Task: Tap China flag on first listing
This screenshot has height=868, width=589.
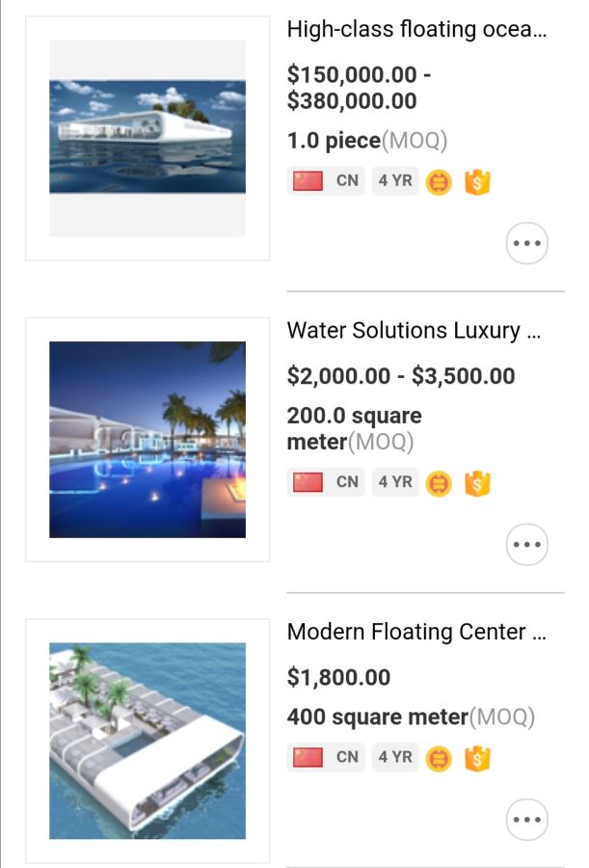Action: point(308,180)
